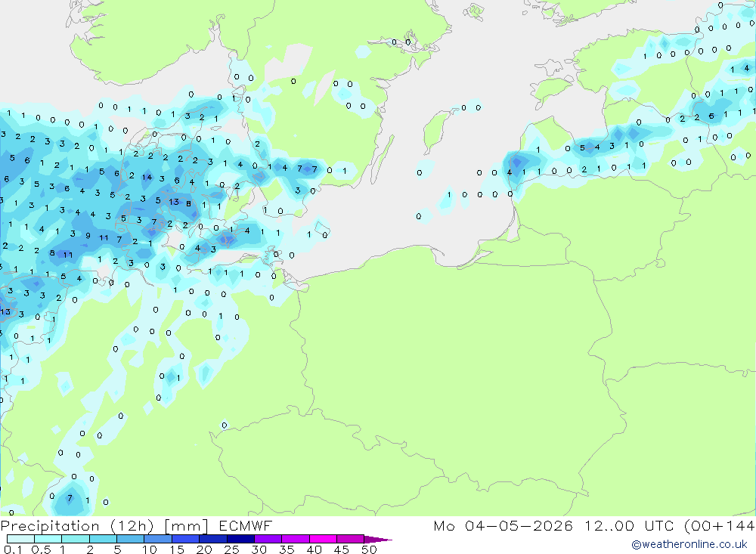Click the legend label 0.1
This screenshot has height=554, width=756.
click(x=13, y=549)
